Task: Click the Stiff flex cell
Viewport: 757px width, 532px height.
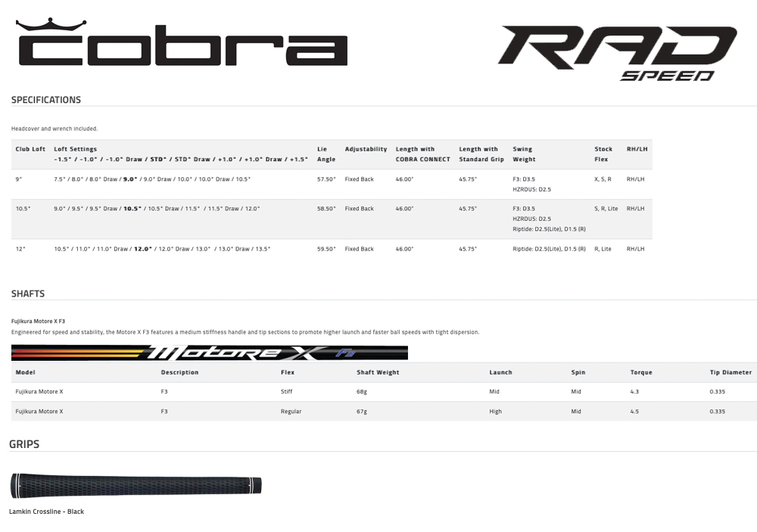Action: click(x=287, y=391)
